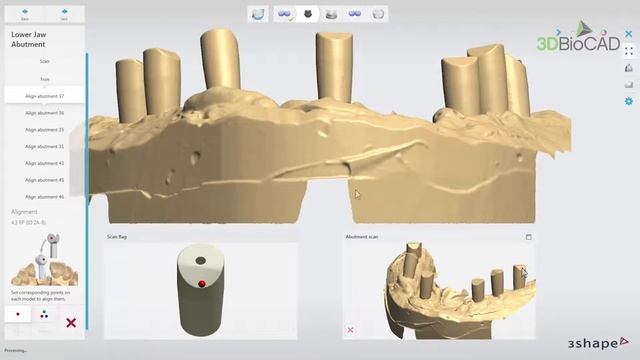The image size is (640, 360).
Task: Go back with the Back arrow button
Action: pos(24,14)
